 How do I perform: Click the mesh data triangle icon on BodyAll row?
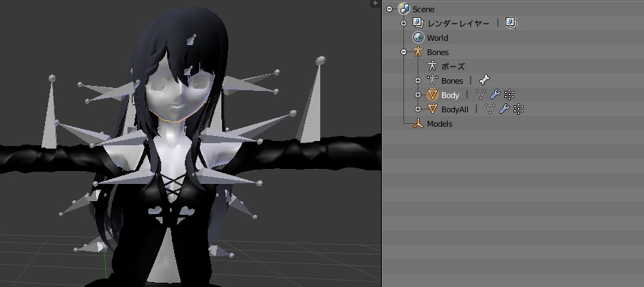pos(490,109)
